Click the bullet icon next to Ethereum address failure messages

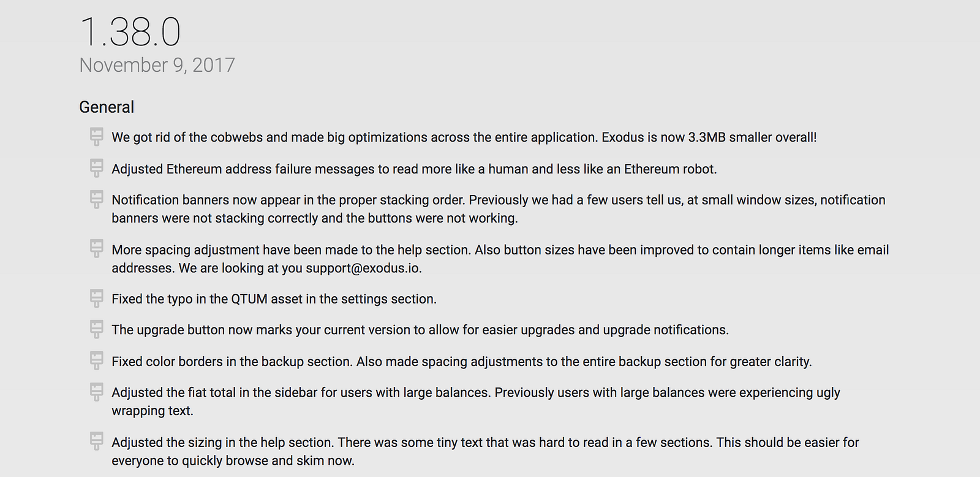click(96, 168)
